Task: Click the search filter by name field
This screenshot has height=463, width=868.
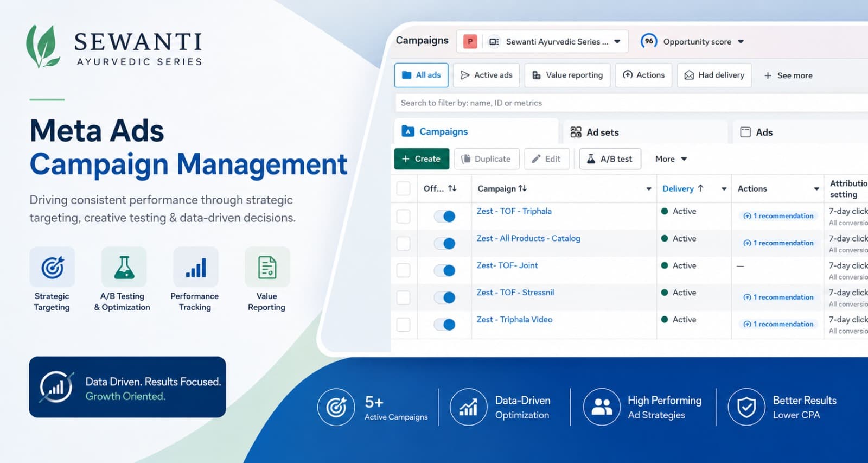Action: (x=631, y=103)
